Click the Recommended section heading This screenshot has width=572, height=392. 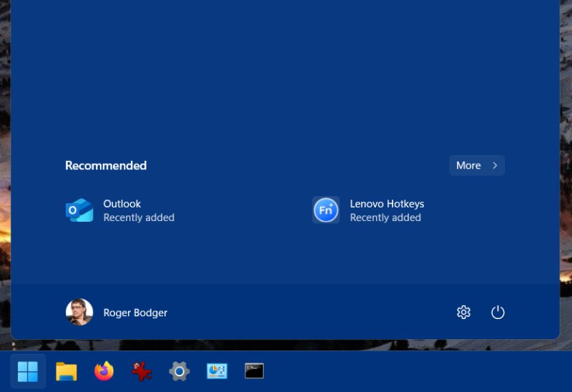pyautogui.click(x=106, y=165)
